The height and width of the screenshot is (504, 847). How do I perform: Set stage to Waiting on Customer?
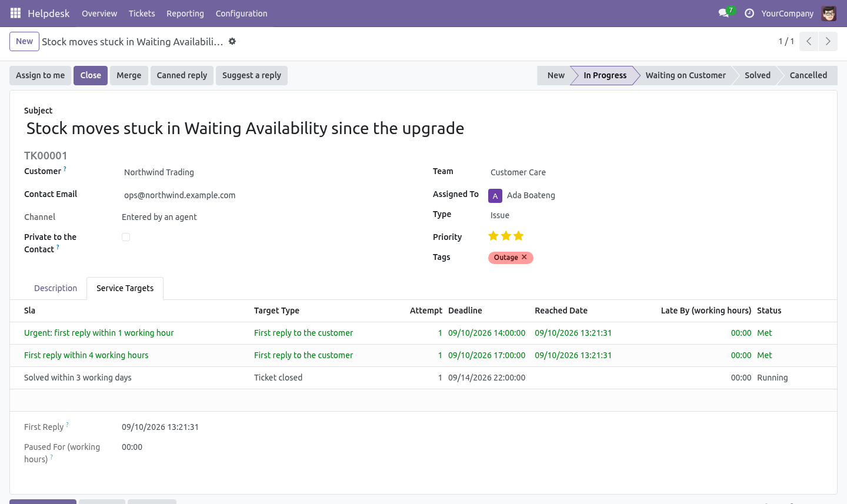click(685, 75)
